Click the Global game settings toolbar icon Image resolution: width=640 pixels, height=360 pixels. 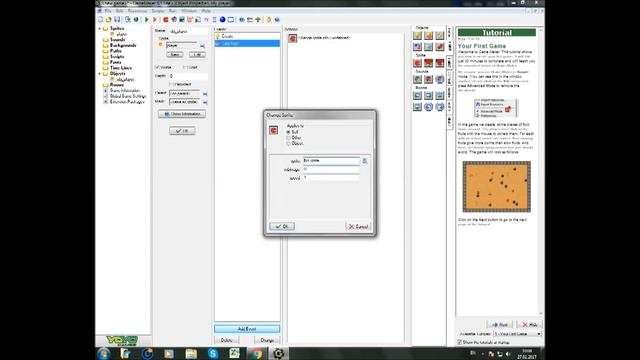(x=250, y=20)
